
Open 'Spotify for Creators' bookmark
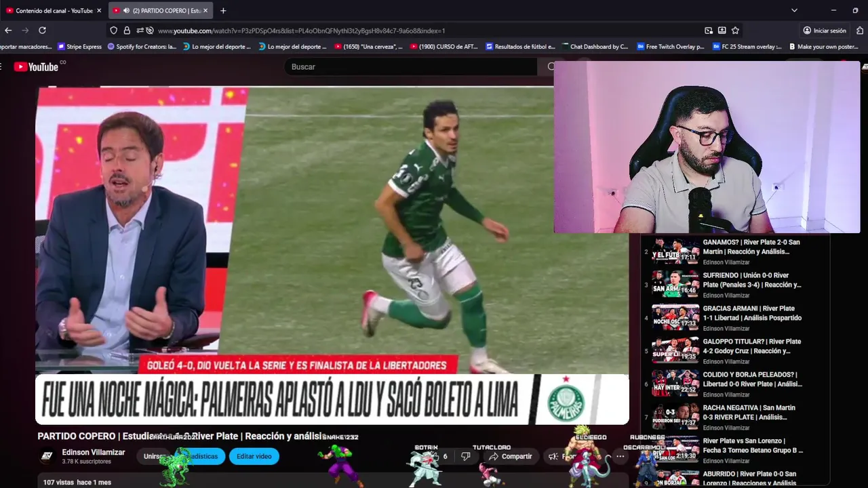[x=142, y=47]
